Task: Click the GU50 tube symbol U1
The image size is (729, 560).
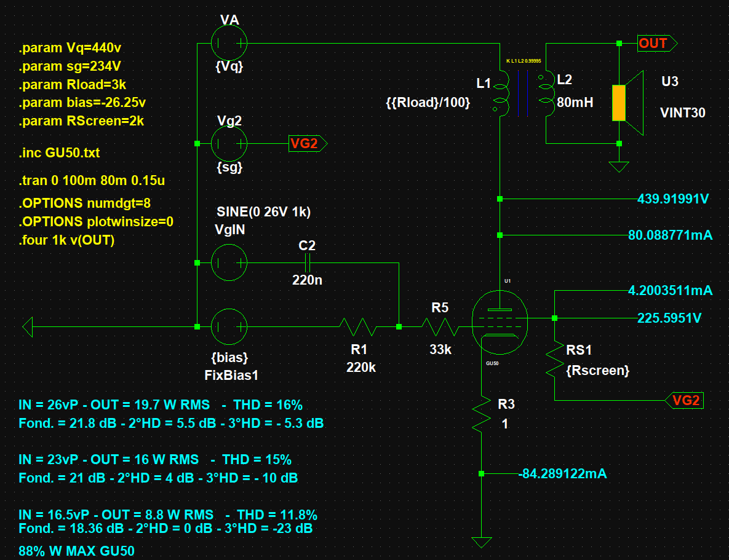Action: (x=500, y=318)
